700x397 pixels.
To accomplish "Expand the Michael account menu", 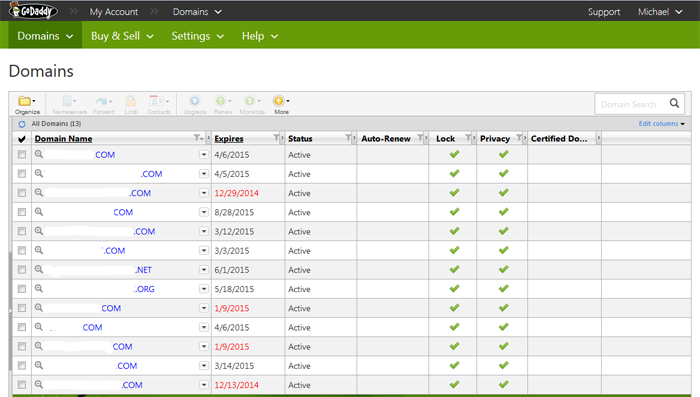I will (x=660, y=12).
